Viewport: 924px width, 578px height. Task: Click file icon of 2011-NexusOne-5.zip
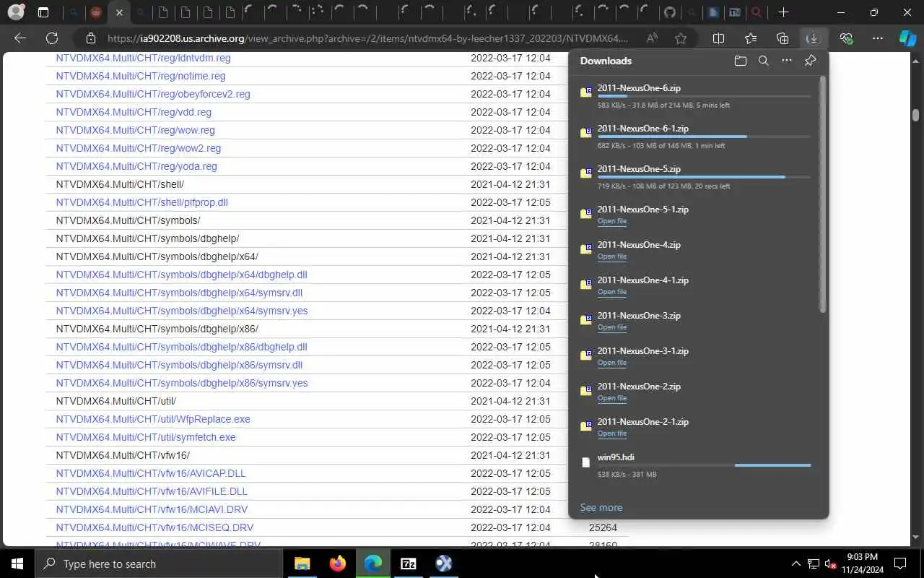[586, 173]
